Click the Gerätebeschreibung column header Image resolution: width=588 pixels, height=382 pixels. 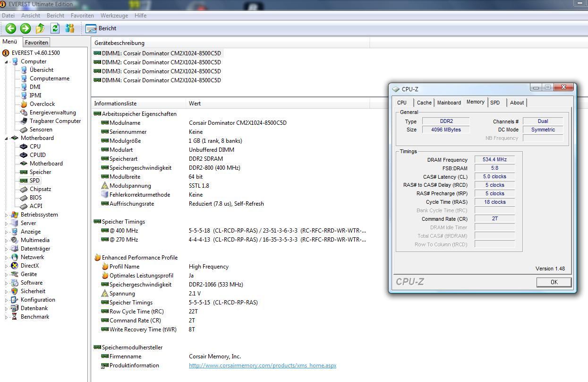pos(230,43)
